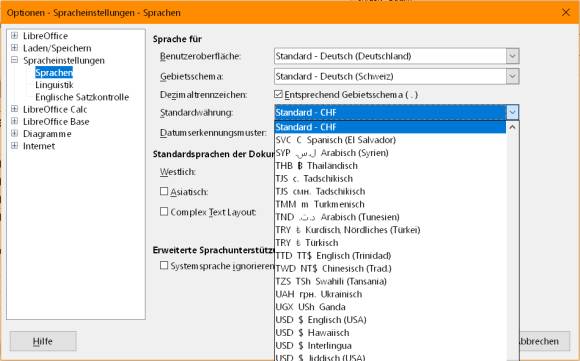Image resolution: width=580 pixels, height=361 pixels.
Task: Expand the Diagramme tree node
Action: (14, 134)
